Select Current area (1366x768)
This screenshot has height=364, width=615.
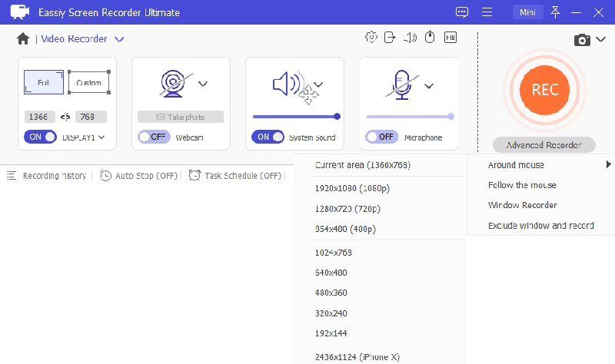(x=363, y=165)
